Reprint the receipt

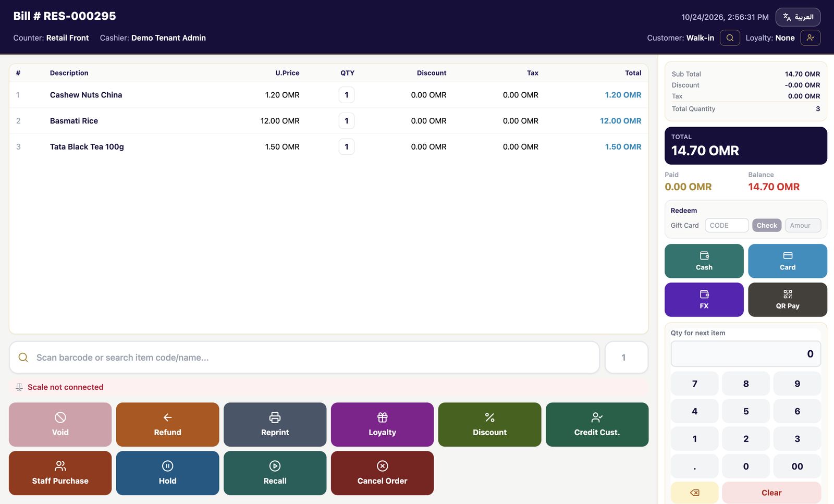275,424
